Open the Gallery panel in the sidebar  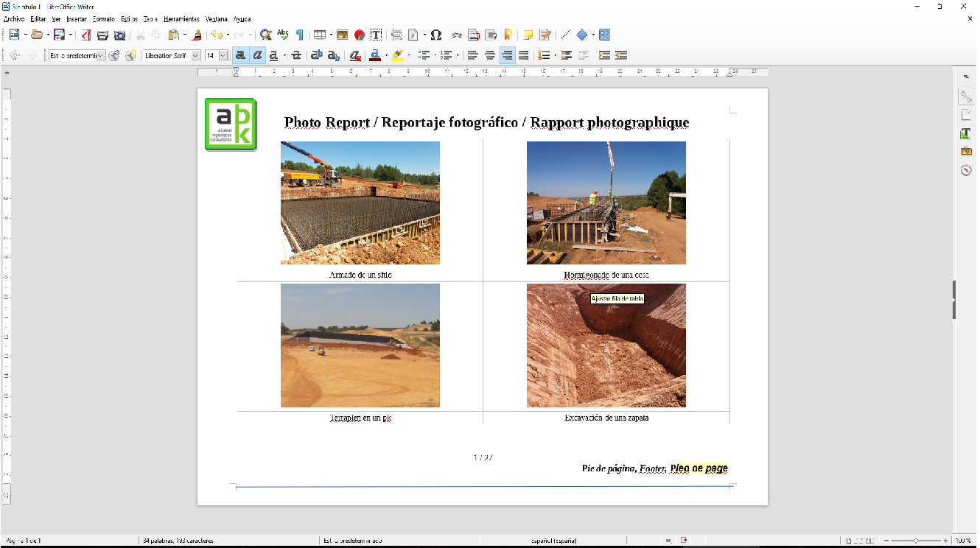point(966,150)
